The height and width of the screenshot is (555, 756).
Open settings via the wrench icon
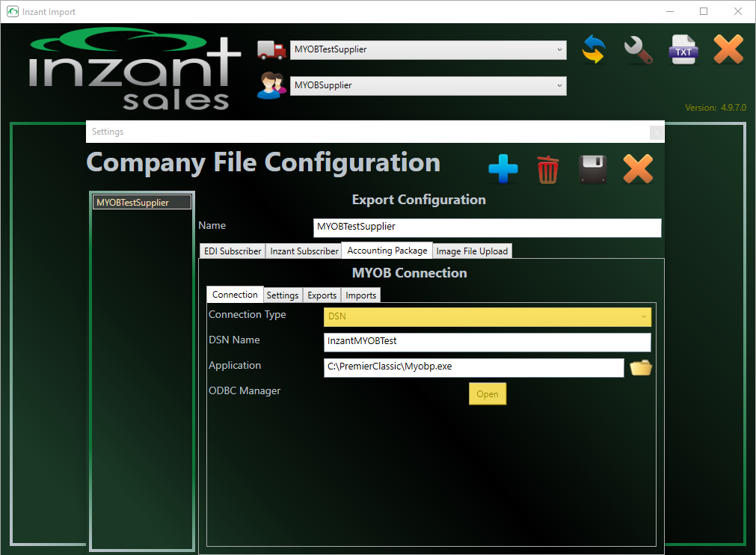pos(639,49)
